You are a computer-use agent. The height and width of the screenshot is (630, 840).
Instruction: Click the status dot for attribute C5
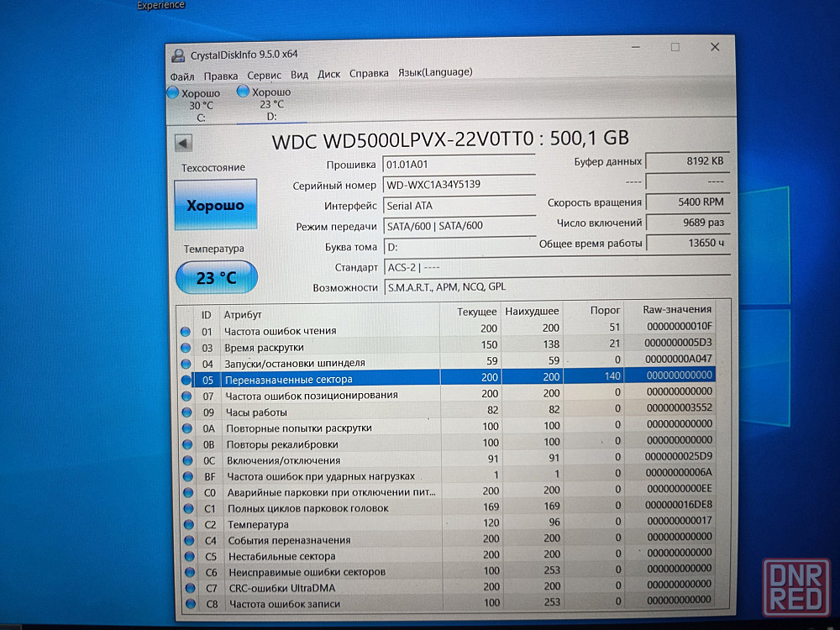tap(189, 556)
